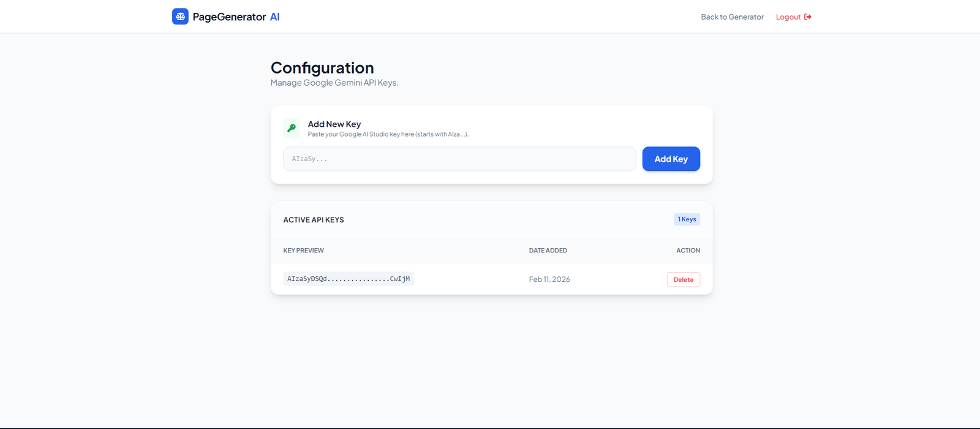Click the DATE ADDED column header
Screen dimensions: 980x429
pos(548,251)
